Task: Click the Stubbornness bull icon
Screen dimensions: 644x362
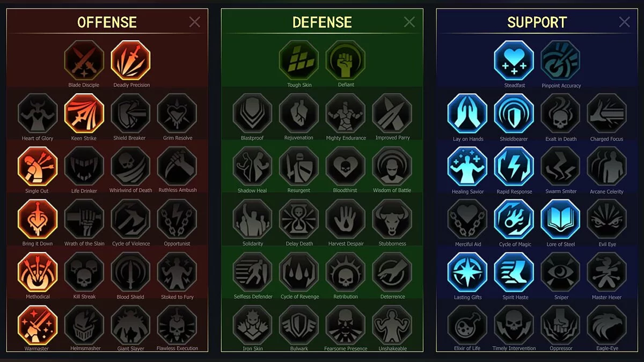Action: point(392,219)
